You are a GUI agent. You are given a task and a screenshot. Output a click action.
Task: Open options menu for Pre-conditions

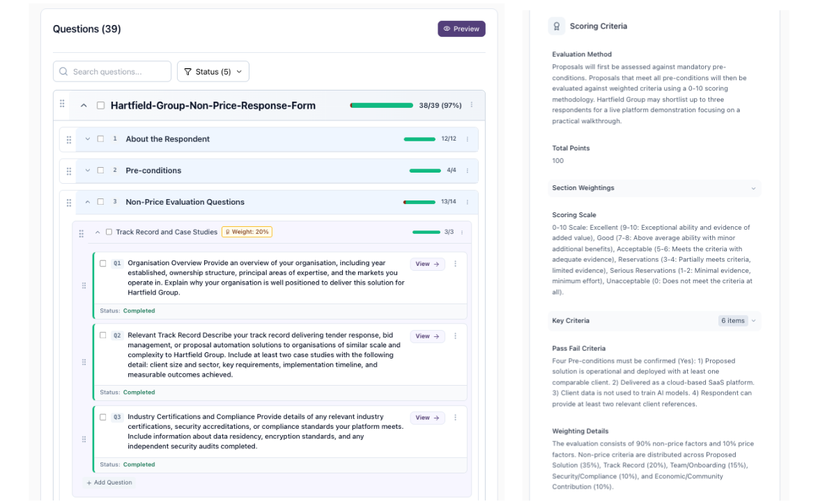pos(468,171)
